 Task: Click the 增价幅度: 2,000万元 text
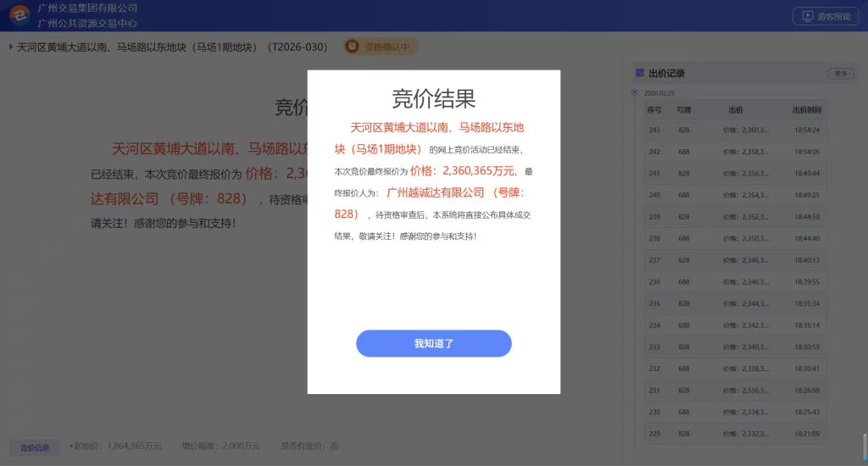tap(221, 446)
